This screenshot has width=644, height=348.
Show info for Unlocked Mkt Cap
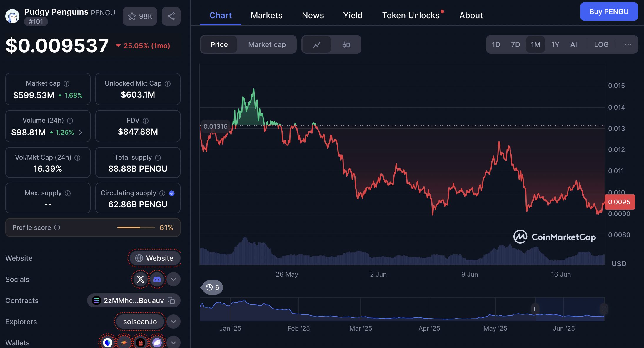coord(168,84)
